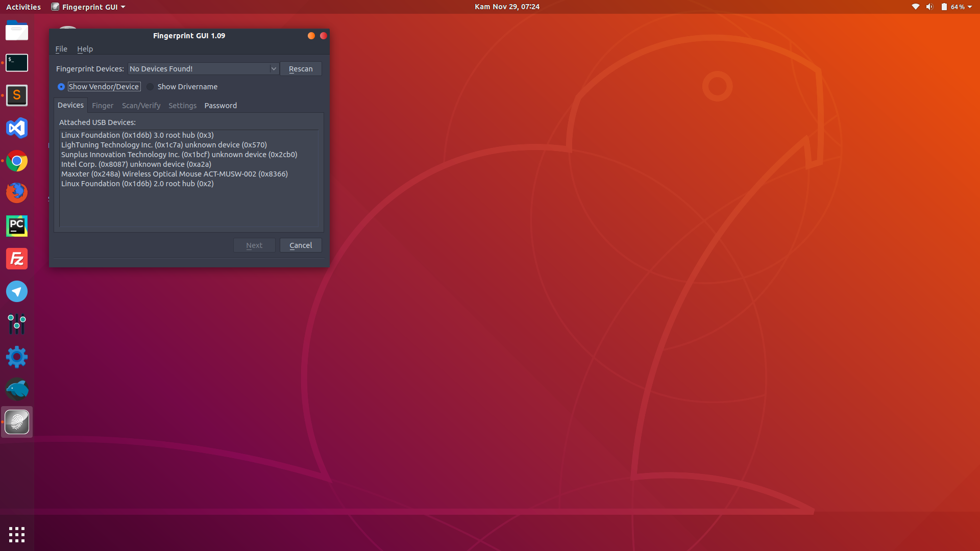Switch to the Password tab
This screenshot has height=551, width=980.
pyautogui.click(x=220, y=105)
